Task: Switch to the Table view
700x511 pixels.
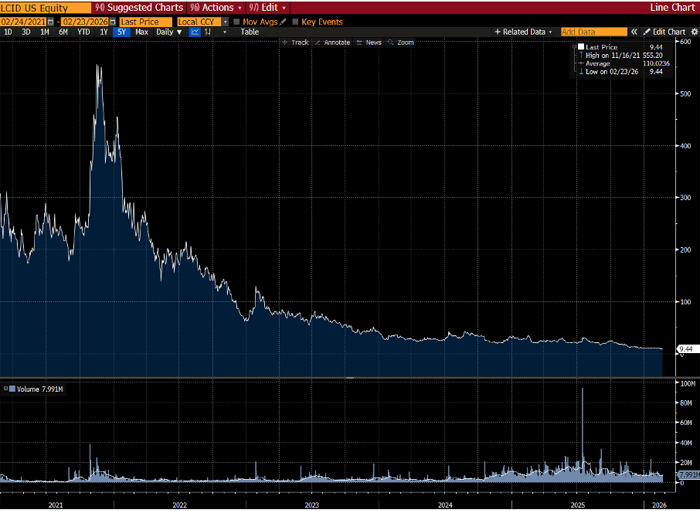Action: pyautogui.click(x=249, y=32)
